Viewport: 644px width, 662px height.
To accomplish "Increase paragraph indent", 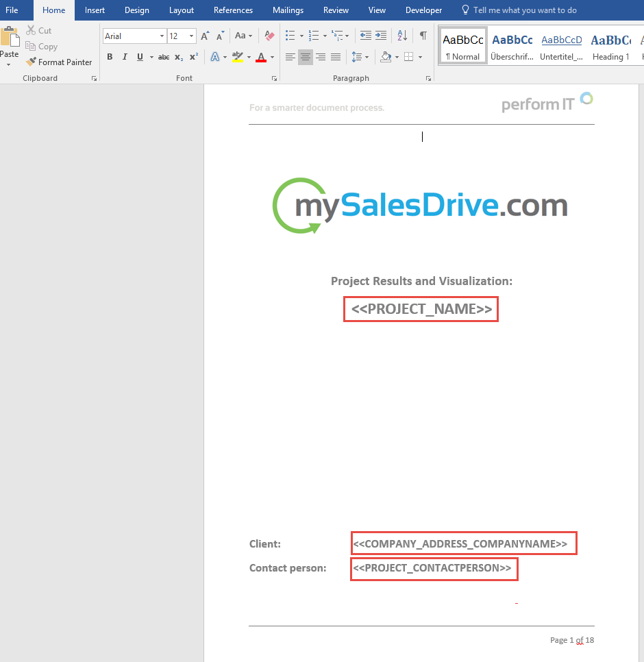I will tap(381, 36).
